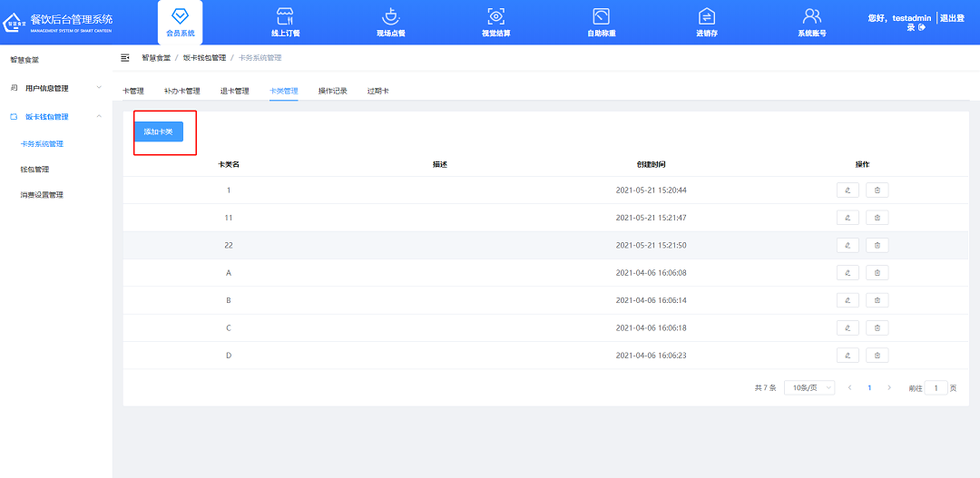Click the 添加卡类 button

159,132
